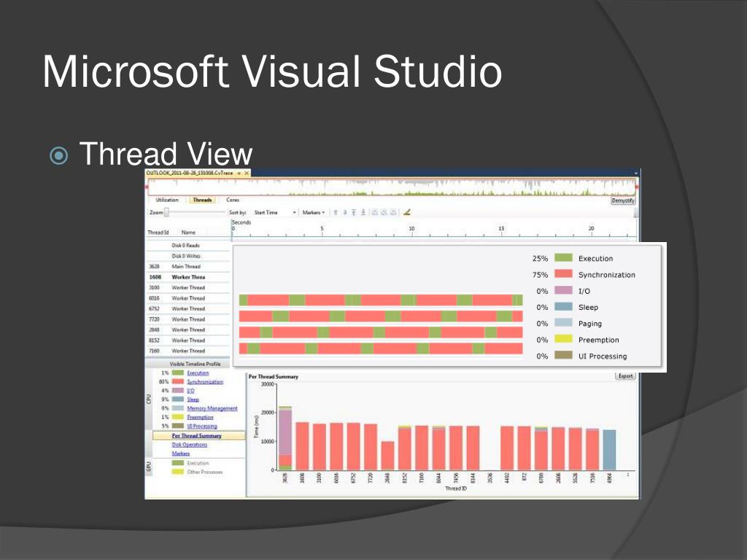Click the move thread to top icon
Viewport: 747px width, 560px height.
click(x=354, y=212)
